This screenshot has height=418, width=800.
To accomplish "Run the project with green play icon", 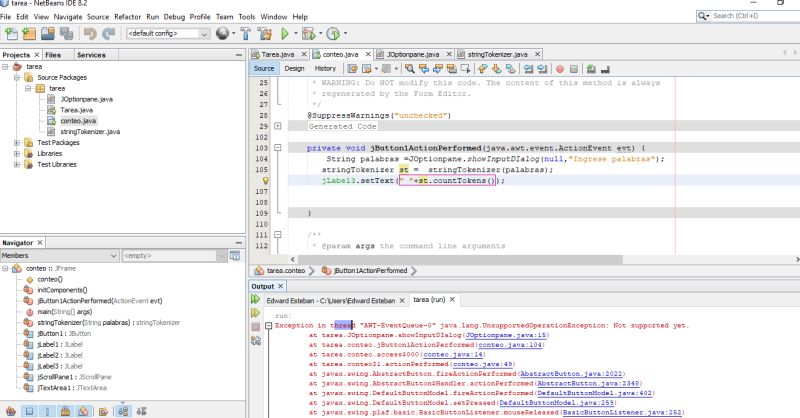I will tap(285, 34).
